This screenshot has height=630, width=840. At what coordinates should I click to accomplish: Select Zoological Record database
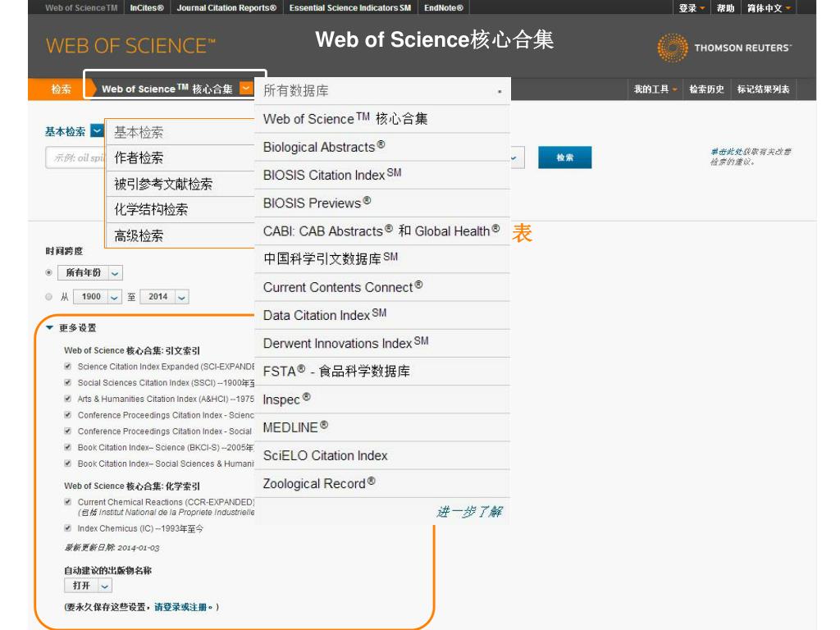pos(382,483)
